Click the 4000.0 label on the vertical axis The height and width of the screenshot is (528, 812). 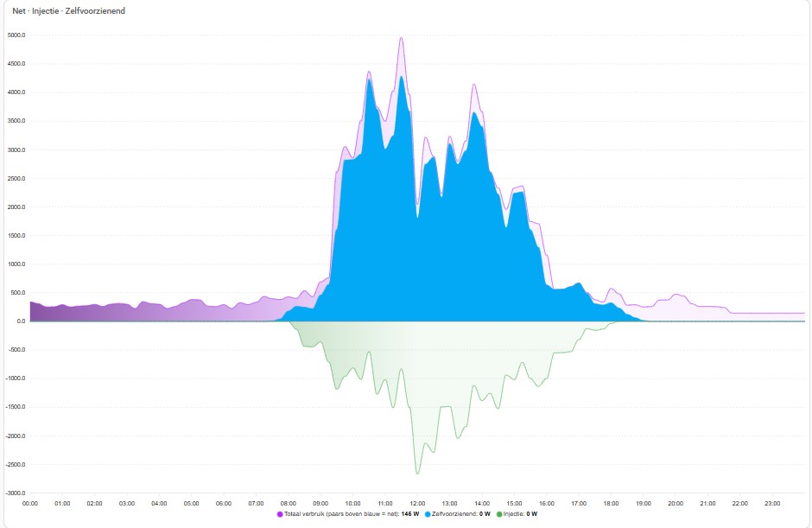click(16, 92)
